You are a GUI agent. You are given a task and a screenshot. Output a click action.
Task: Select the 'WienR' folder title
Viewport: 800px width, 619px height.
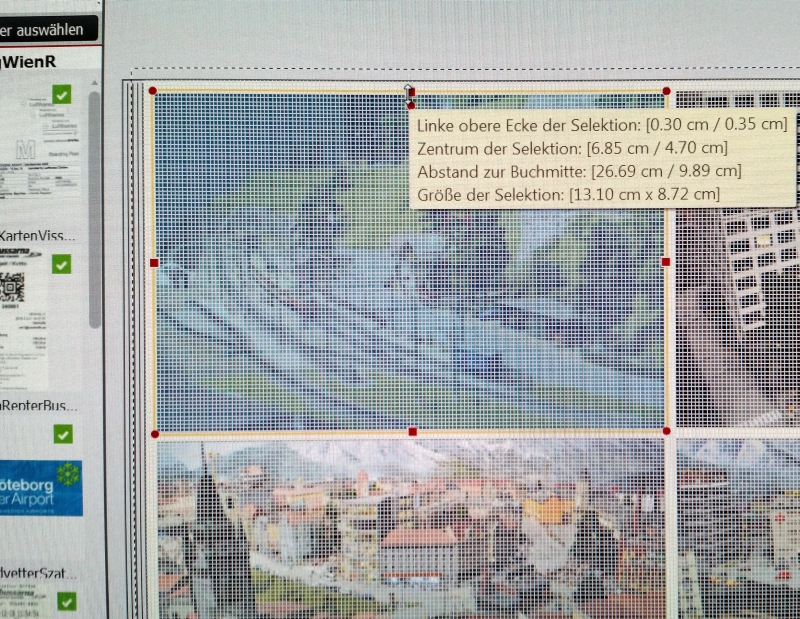[29, 62]
